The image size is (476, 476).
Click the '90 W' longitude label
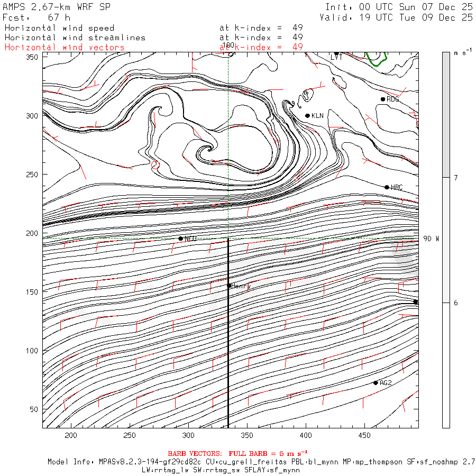pos(431,239)
